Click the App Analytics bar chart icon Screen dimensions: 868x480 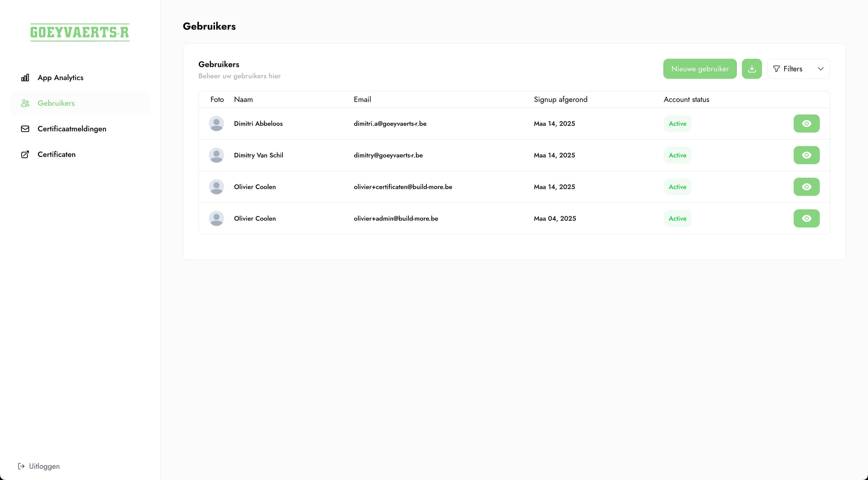(x=25, y=78)
